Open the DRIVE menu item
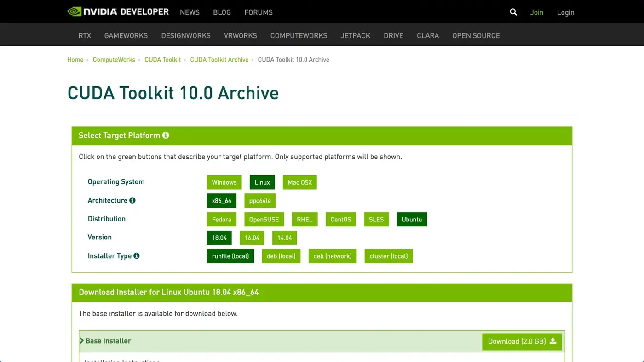The image size is (644, 362). pos(393,35)
